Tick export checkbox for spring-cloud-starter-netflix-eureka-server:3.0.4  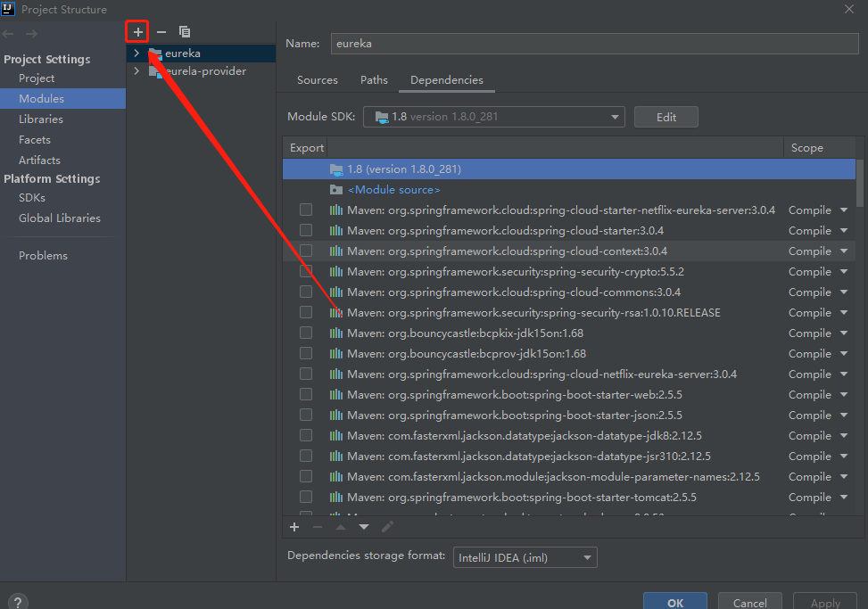[306, 210]
